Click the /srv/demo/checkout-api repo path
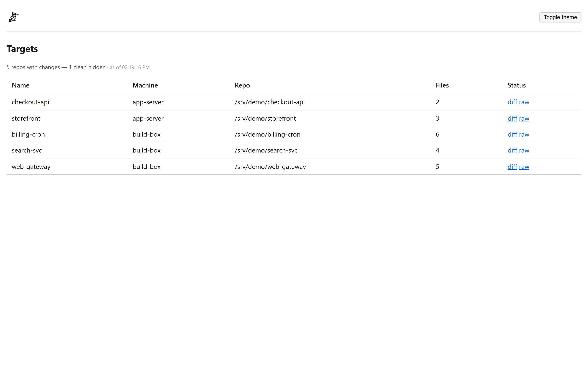588x368 pixels. (x=270, y=102)
